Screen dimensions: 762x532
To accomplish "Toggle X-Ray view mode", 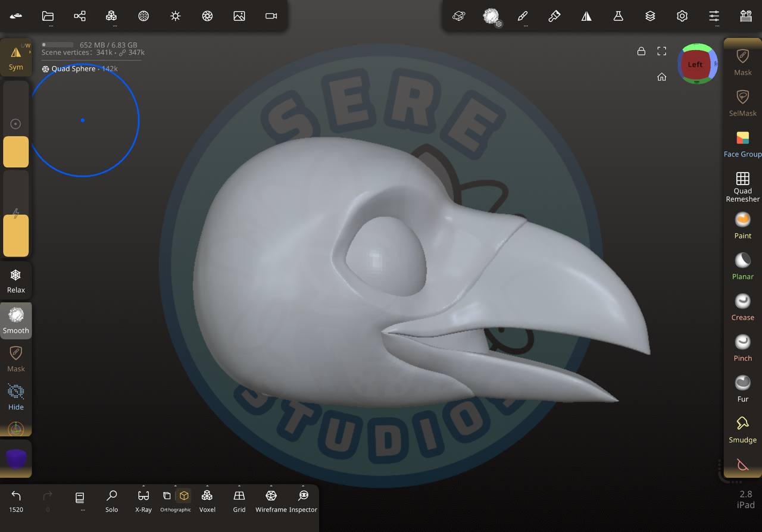I will (x=143, y=500).
